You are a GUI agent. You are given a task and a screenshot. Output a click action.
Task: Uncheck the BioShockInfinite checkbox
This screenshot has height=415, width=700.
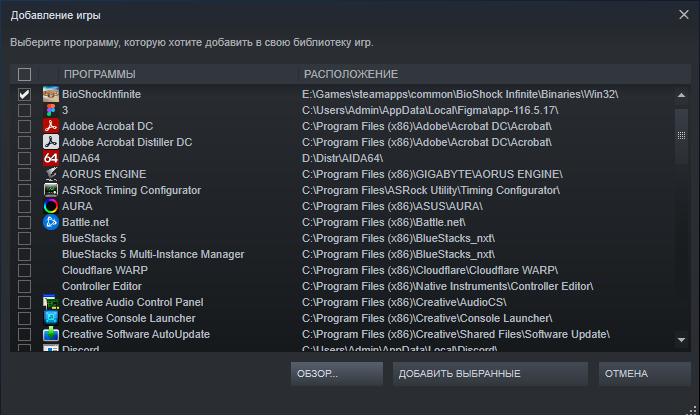[24, 94]
